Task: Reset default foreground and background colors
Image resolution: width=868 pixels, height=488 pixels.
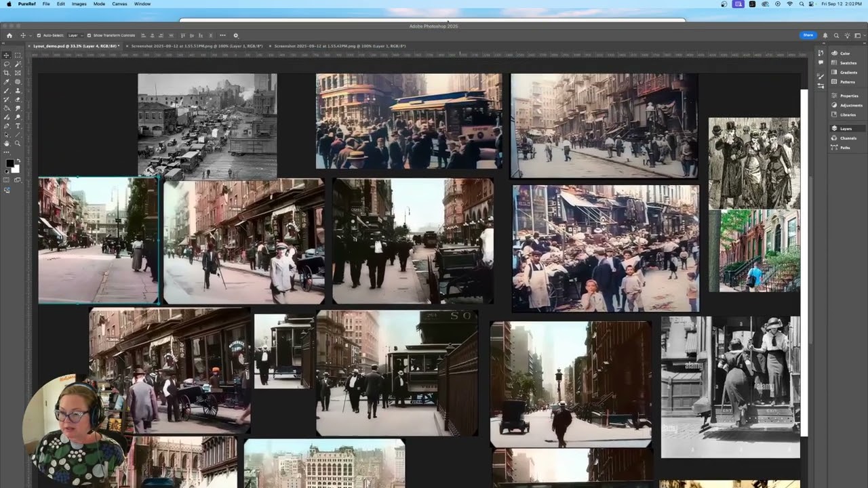Action: point(7,171)
